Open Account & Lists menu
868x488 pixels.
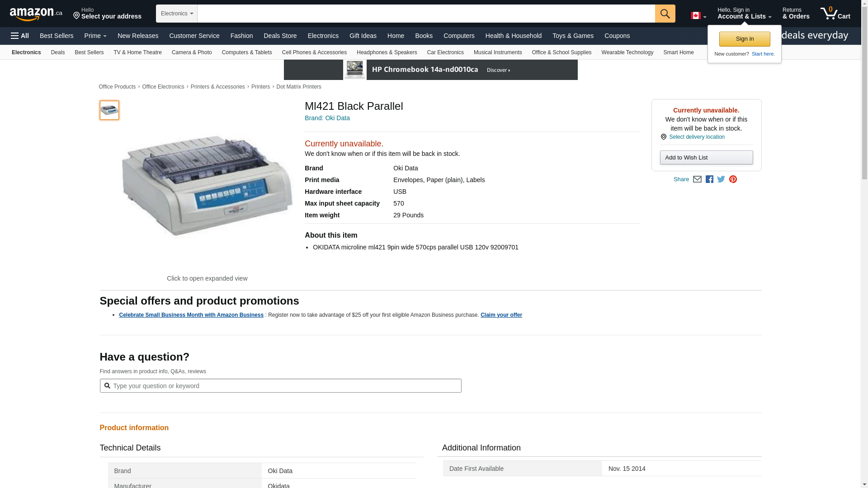coord(744,14)
